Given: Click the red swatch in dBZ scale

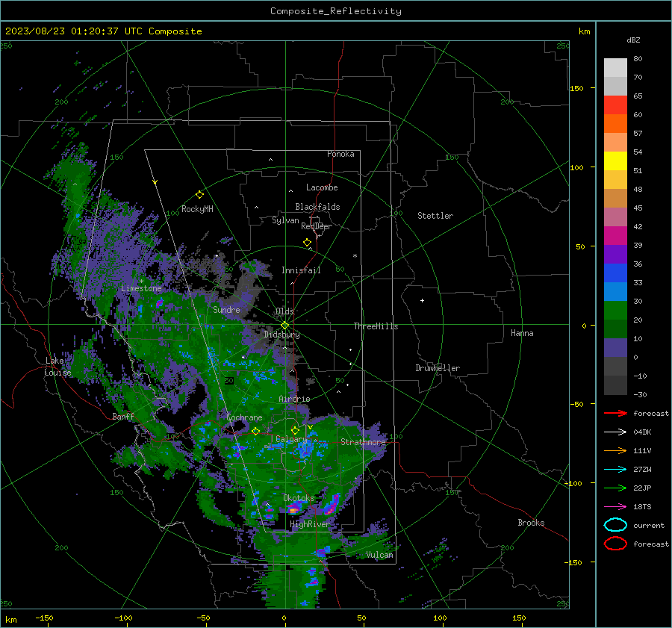Looking at the screenshot, I should (615, 105).
